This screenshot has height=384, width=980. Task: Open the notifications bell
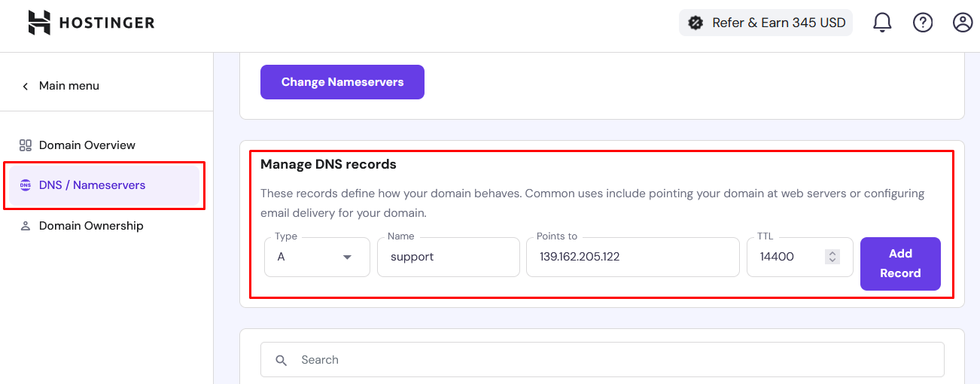(882, 23)
